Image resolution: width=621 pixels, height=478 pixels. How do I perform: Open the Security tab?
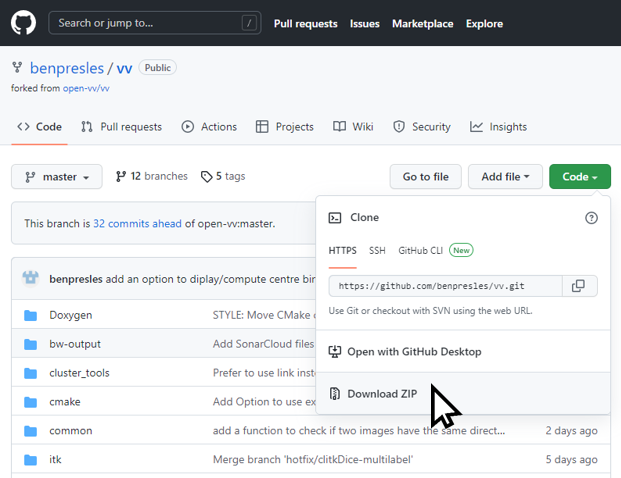click(421, 127)
